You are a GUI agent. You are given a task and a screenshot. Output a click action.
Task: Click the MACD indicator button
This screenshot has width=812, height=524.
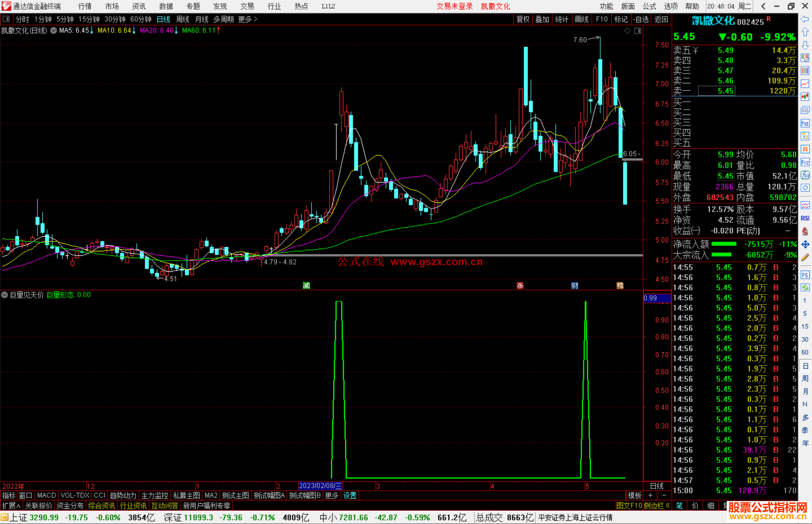47,495
